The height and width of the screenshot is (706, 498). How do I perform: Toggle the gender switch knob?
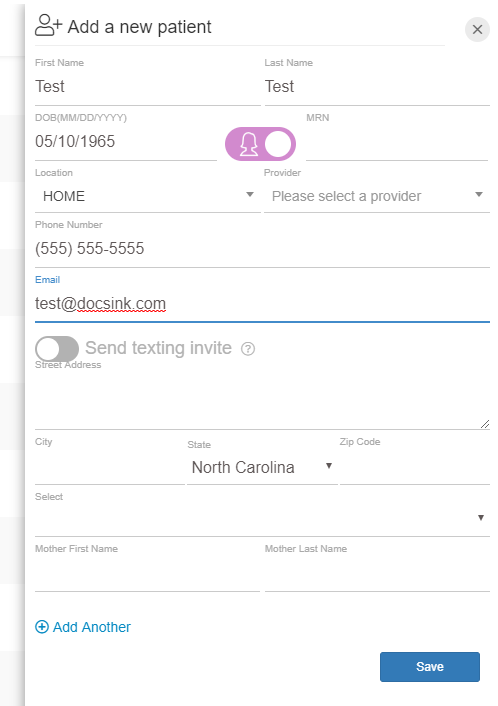click(x=278, y=144)
